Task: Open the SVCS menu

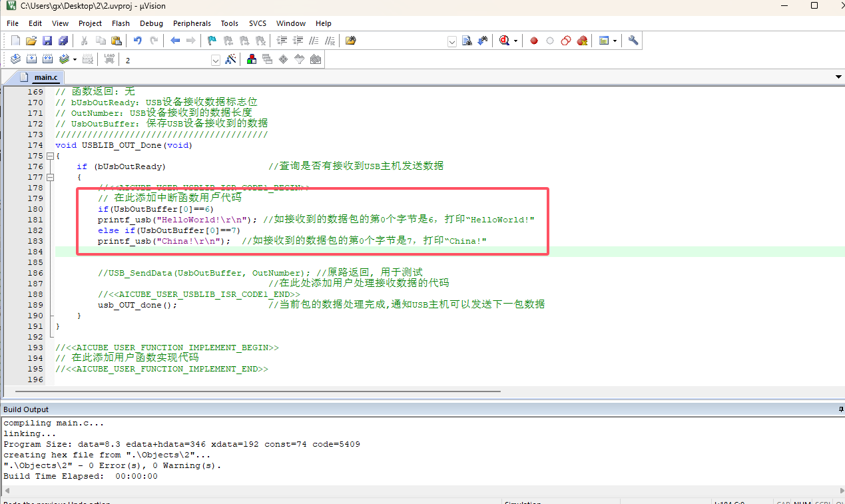Action: click(x=258, y=23)
